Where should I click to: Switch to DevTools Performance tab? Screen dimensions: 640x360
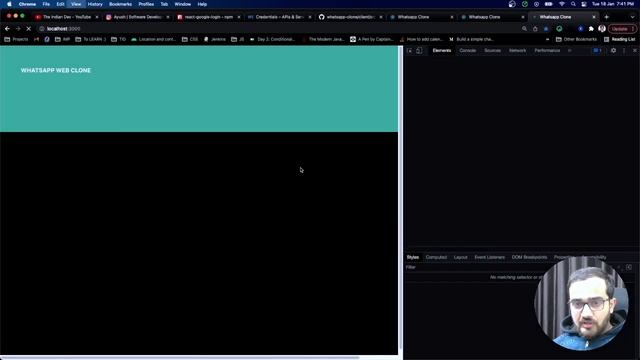point(547,51)
